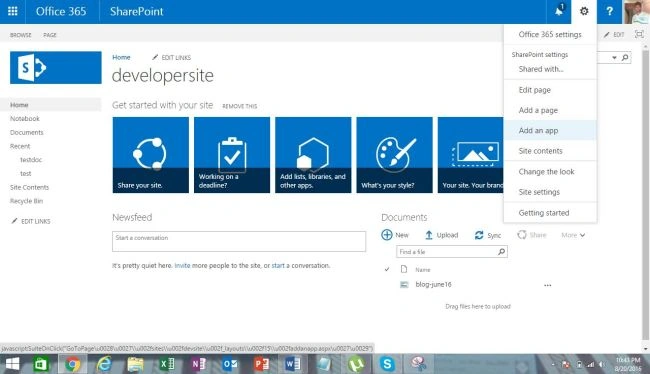Open OneNote from the taskbar
The height and width of the screenshot is (374, 650).
point(199,364)
